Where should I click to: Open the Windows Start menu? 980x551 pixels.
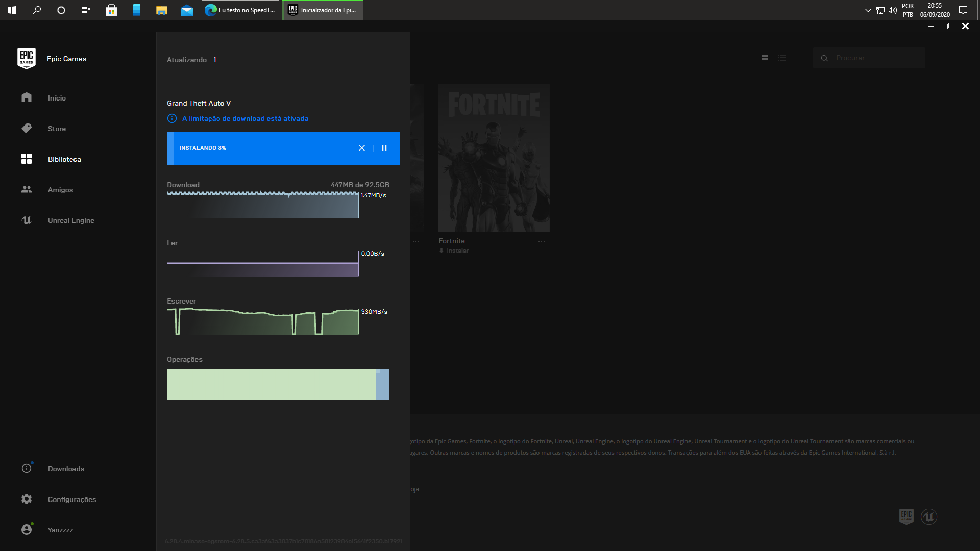point(12,10)
